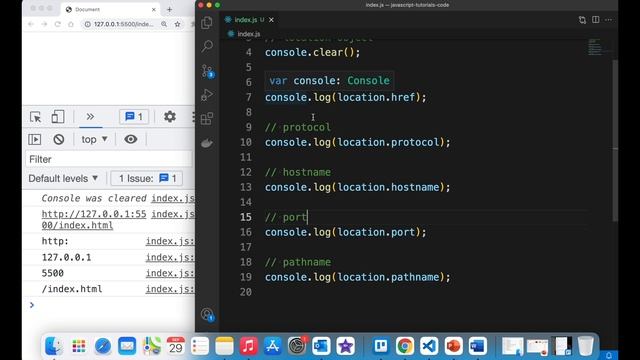
Task: Click the location.hostname code line
Action: (357, 187)
